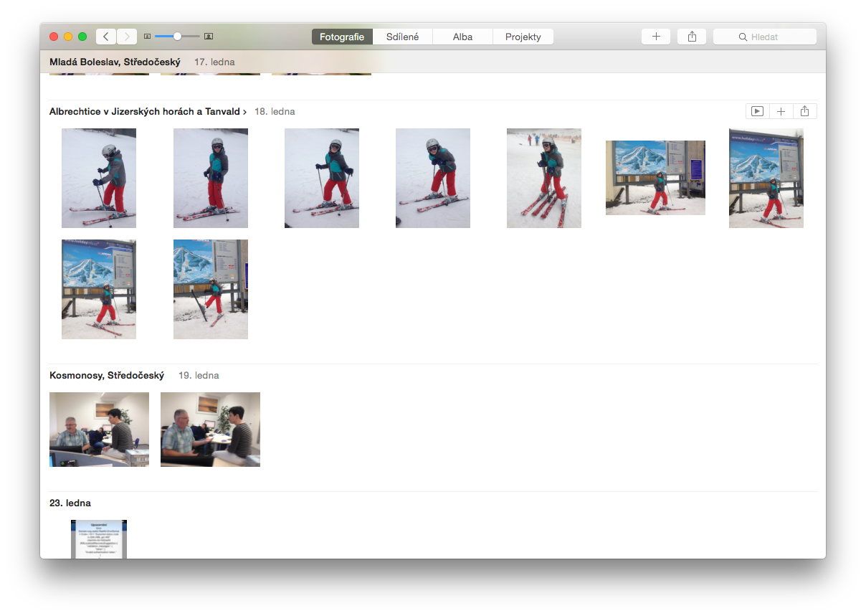Image resolution: width=866 pixels, height=616 pixels.
Task: Click the small thumbnail zoom-out icon
Action: point(147,37)
